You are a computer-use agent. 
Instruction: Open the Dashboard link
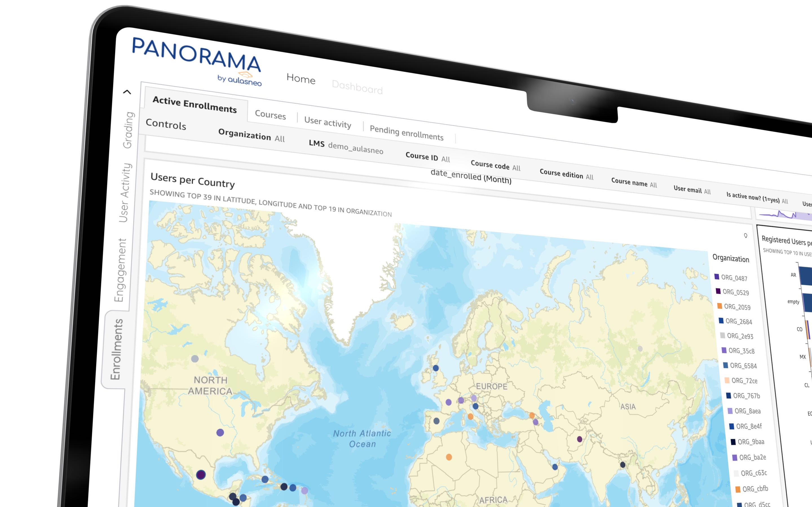click(357, 88)
